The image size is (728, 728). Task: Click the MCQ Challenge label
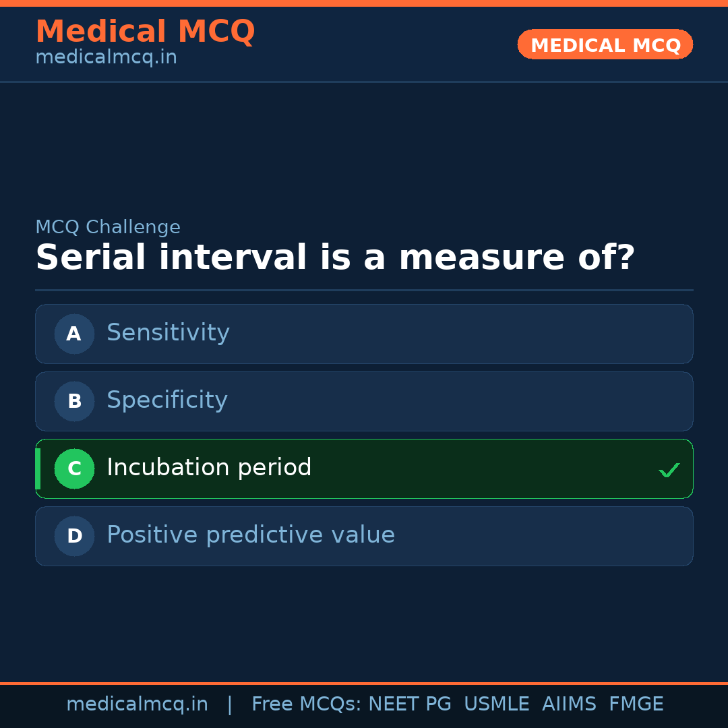click(x=108, y=228)
